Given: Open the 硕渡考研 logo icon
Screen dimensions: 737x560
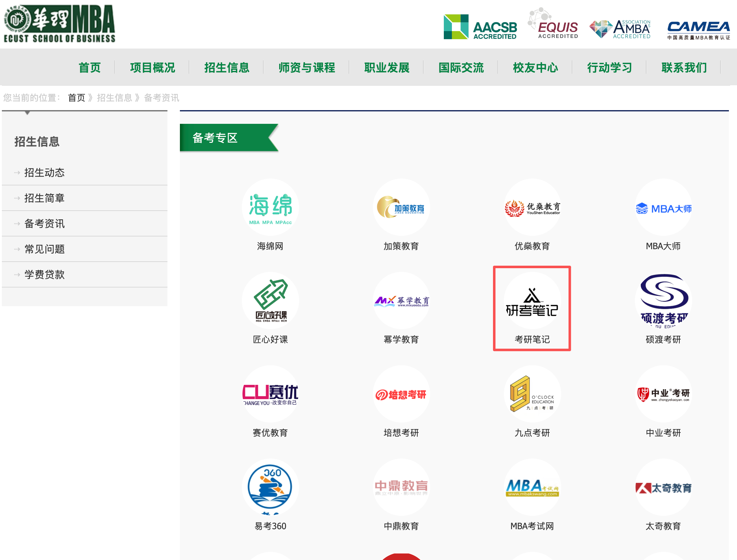Looking at the screenshot, I should (663, 301).
